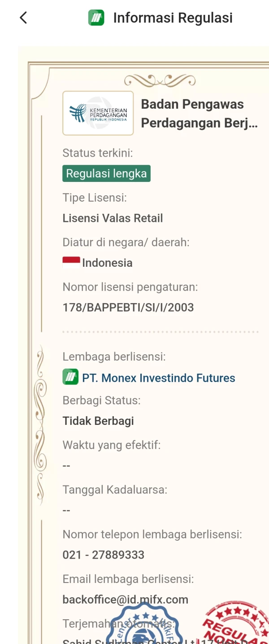Tap the Nomor lisensi pengaturan label
The image size is (269, 644).
click(130, 287)
